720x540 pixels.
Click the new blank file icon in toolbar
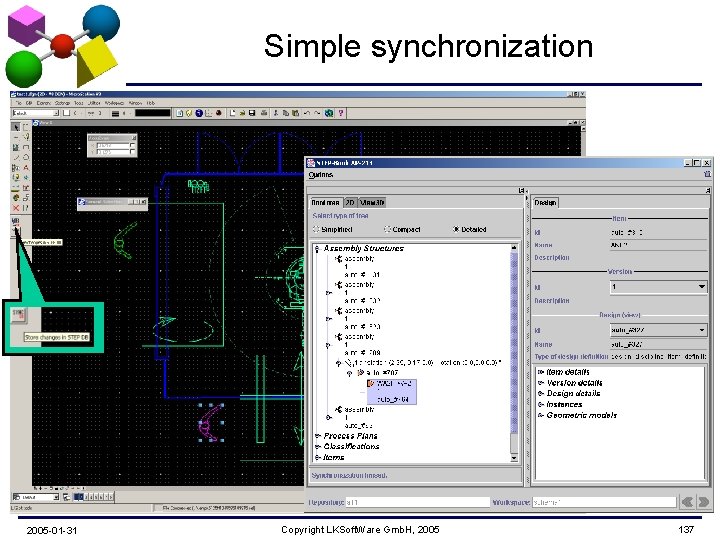pyautogui.click(x=232, y=113)
